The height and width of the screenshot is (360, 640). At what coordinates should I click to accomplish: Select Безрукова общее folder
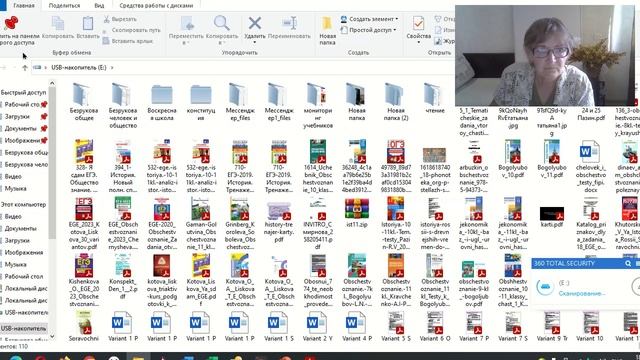point(84,102)
